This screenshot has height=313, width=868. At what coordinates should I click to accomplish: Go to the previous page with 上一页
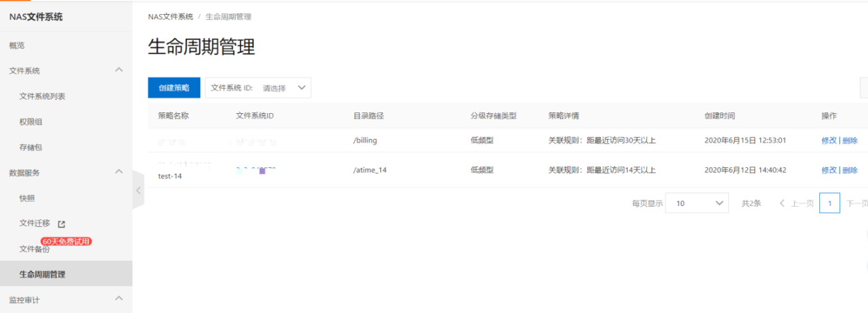[797, 203]
